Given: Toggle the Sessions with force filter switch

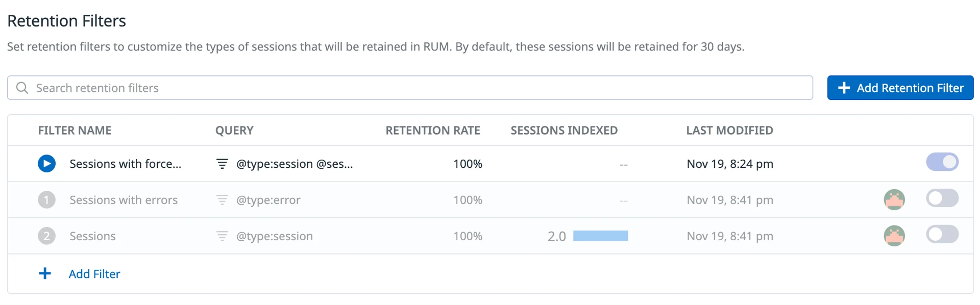Looking at the screenshot, I should click(942, 162).
